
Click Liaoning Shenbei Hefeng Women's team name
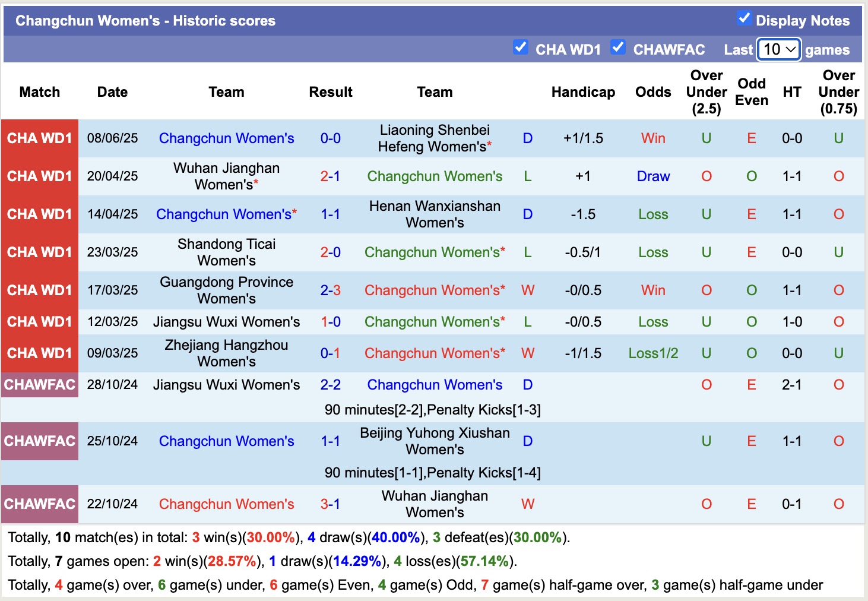click(x=435, y=138)
